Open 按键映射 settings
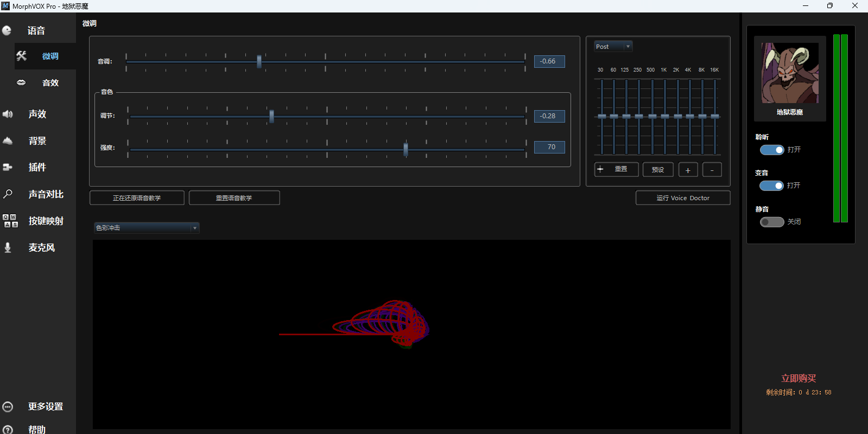868x434 pixels. (46, 221)
